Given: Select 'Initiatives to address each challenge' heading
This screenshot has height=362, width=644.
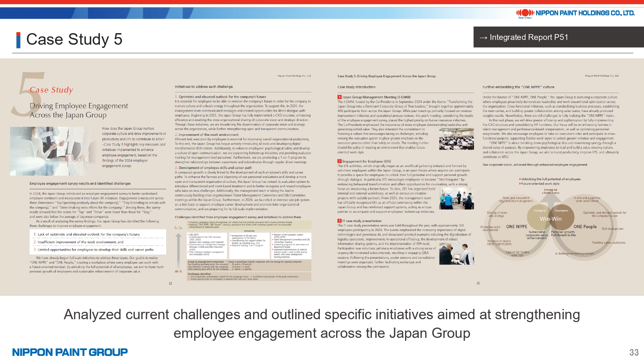Looking at the screenshot, I should click(204, 87).
